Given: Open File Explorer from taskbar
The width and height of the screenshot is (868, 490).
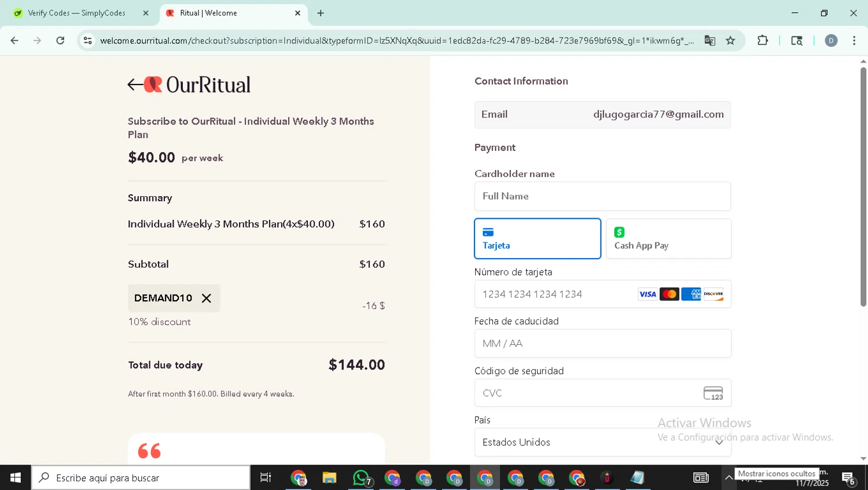Looking at the screenshot, I should (x=330, y=478).
